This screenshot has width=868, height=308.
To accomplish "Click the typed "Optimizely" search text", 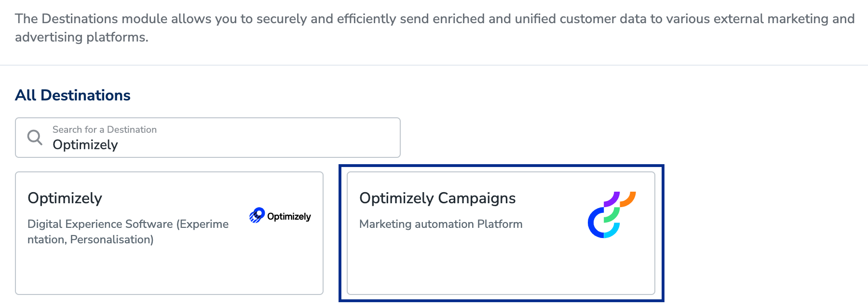I will click(x=85, y=145).
